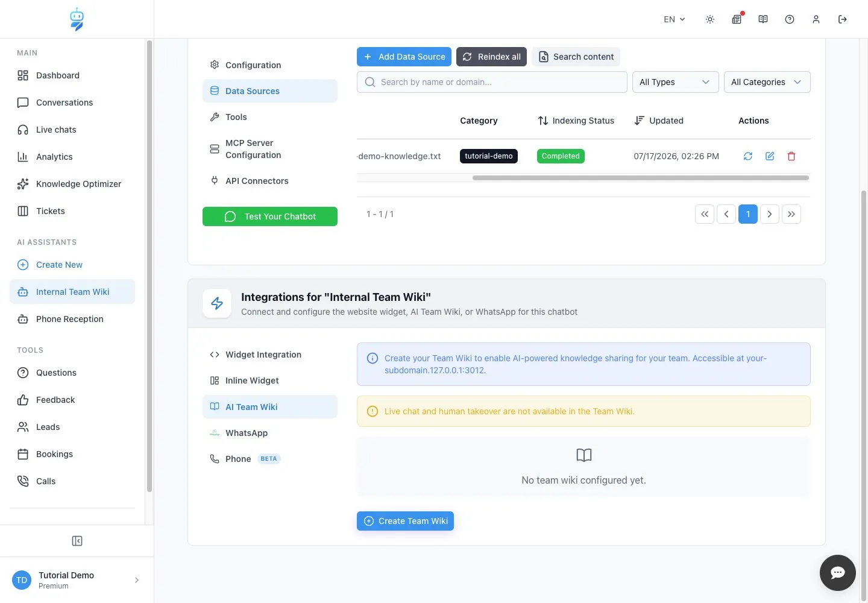Switch to Data Sources tab

point(270,91)
